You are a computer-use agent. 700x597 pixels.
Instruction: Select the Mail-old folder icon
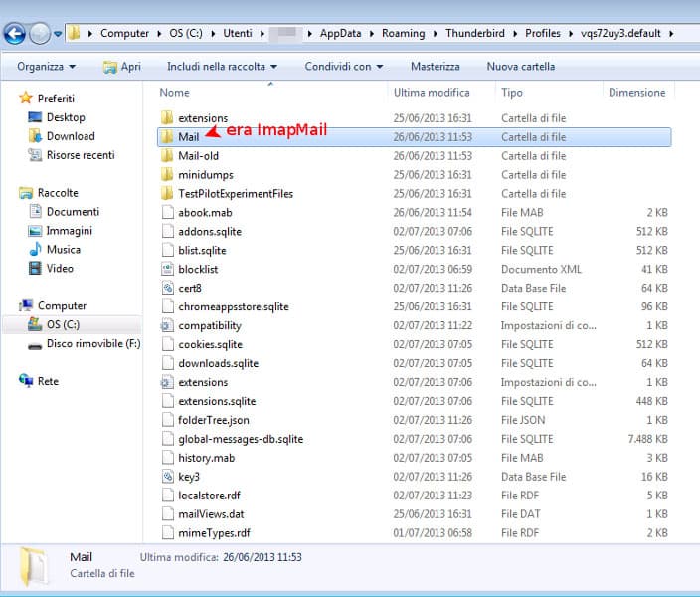pyautogui.click(x=167, y=155)
